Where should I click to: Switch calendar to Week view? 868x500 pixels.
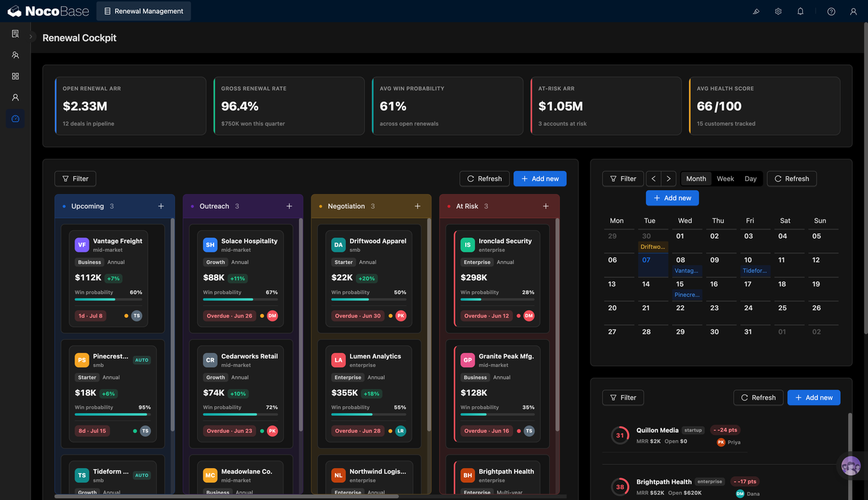coord(726,178)
